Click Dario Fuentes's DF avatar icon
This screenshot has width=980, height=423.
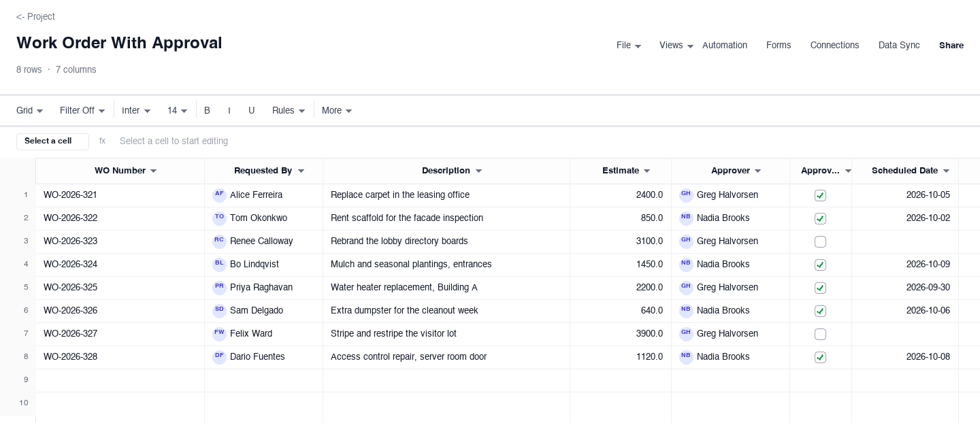(219, 357)
